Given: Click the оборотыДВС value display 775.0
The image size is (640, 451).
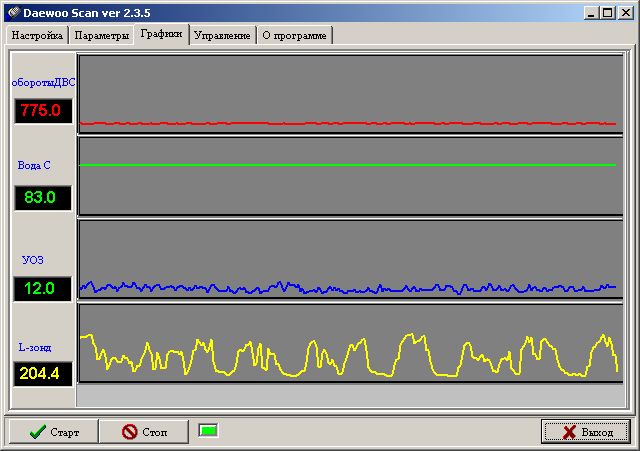Looking at the screenshot, I should pyautogui.click(x=42, y=110).
